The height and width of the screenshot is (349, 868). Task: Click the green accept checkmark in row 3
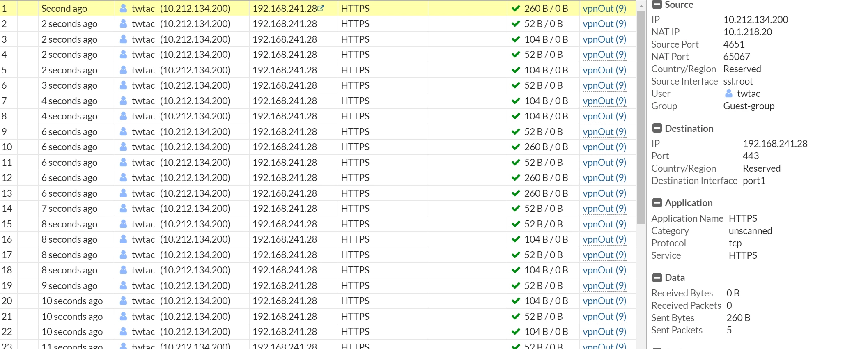[x=516, y=39]
